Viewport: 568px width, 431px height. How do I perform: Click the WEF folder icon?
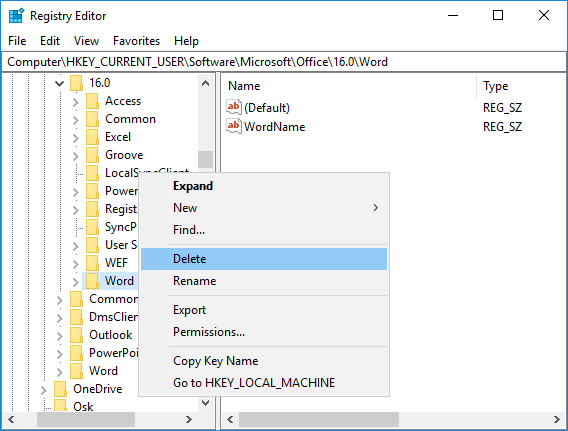point(92,263)
